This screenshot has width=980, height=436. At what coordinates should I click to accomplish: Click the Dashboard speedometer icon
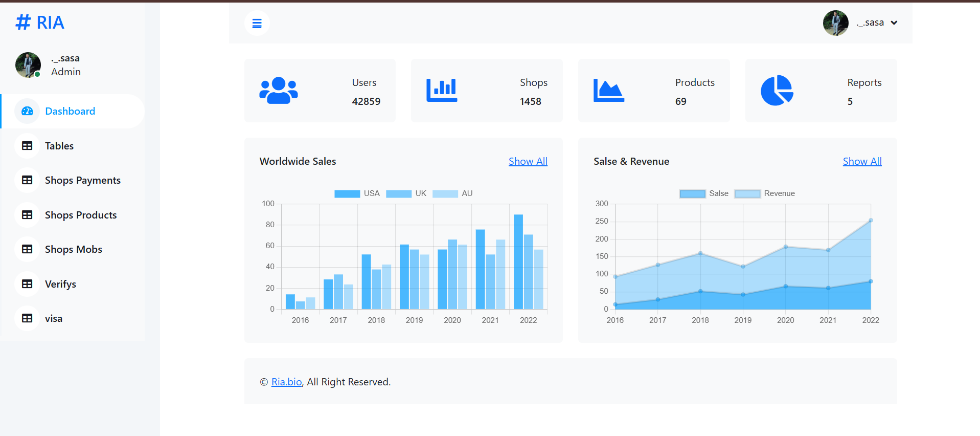point(27,111)
